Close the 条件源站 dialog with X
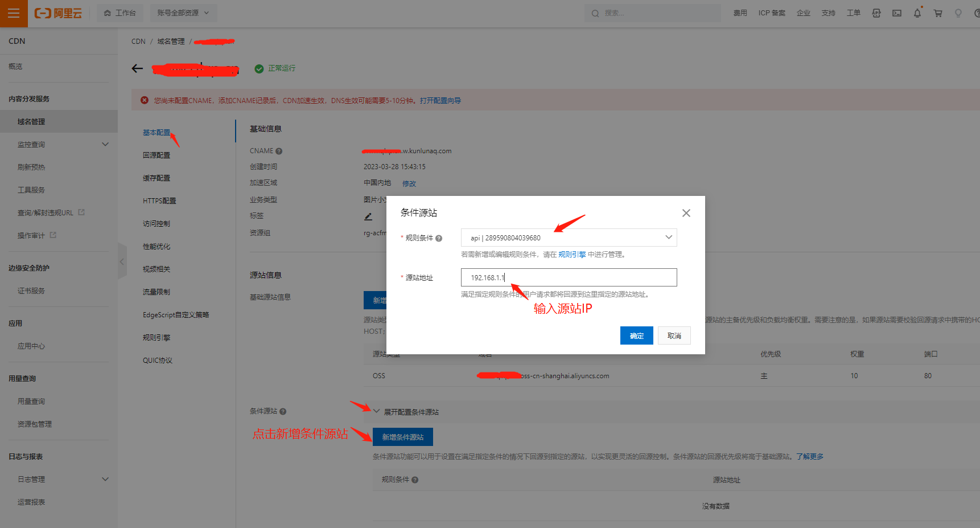Image resolution: width=980 pixels, height=528 pixels. tap(686, 213)
